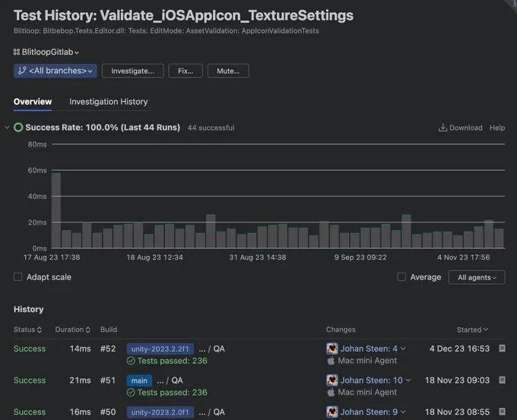Click Johan Steen avatar in build #52 row
The image size is (517, 420).
click(332, 349)
